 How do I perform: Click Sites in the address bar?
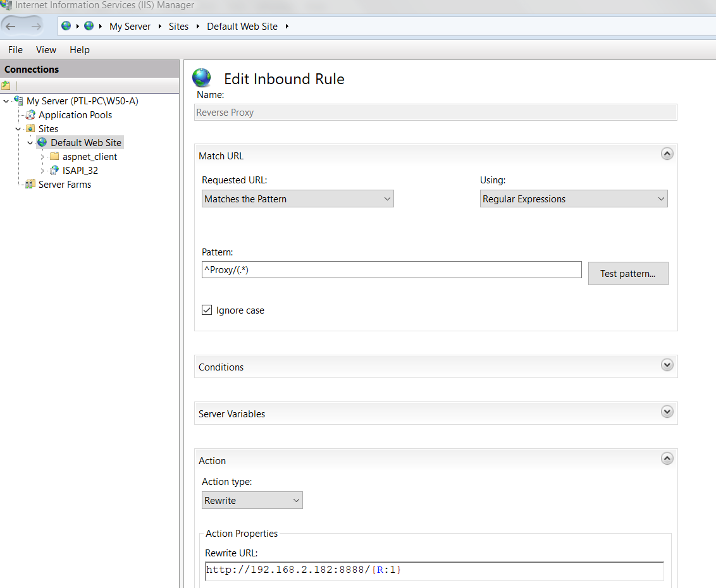pyautogui.click(x=178, y=27)
